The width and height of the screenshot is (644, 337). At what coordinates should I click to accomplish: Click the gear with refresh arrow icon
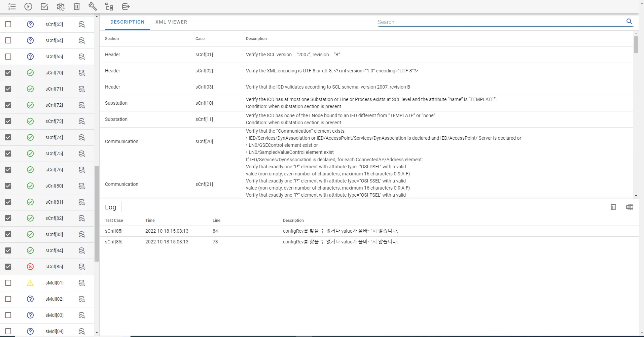tap(61, 7)
